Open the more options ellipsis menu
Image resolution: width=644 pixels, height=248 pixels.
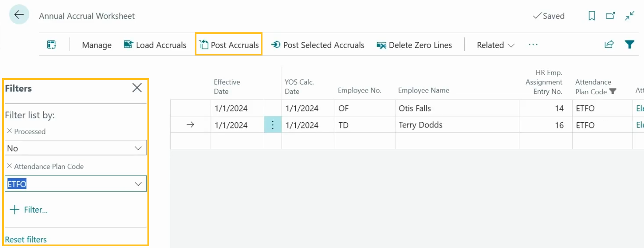click(x=533, y=45)
